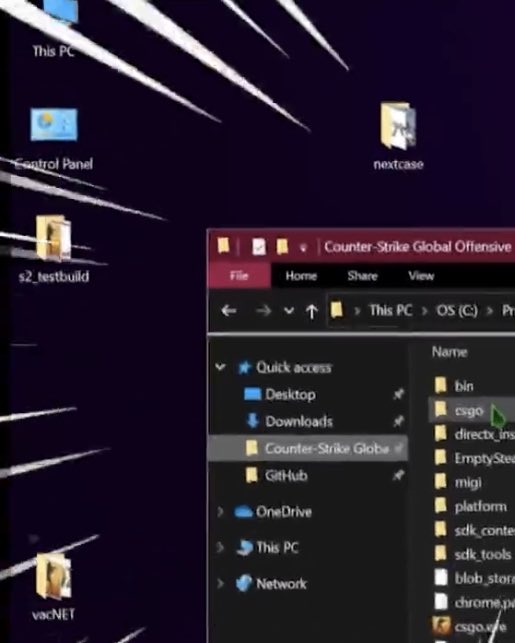Viewport: 515px width, 643px height.
Task: Open the Share ribbon tab
Action: [x=362, y=276]
